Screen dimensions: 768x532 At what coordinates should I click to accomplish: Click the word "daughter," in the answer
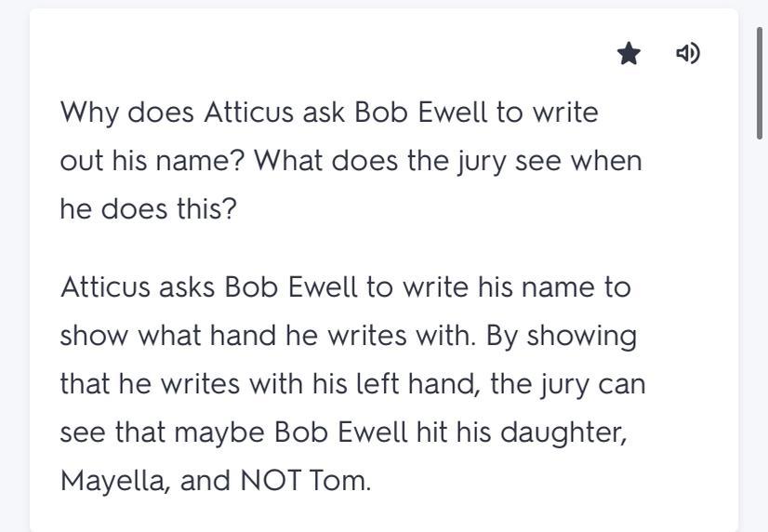pos(563,433)
